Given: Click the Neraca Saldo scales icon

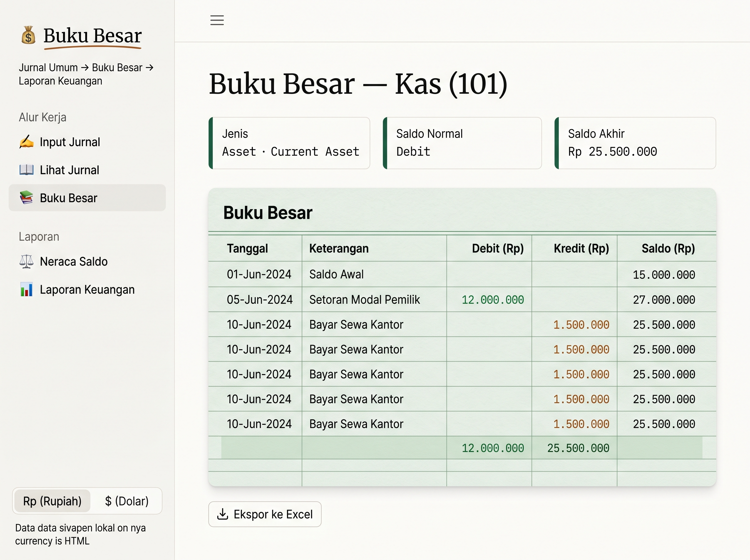Looking at the screenshot, I should [x=27, y=261].
